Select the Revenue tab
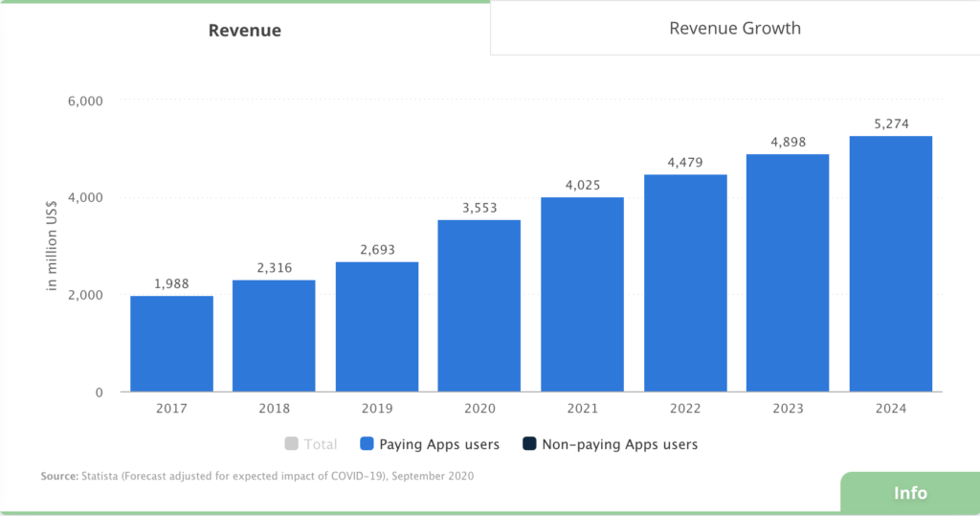This screenshot has height=516, width=980. (245, 30)
